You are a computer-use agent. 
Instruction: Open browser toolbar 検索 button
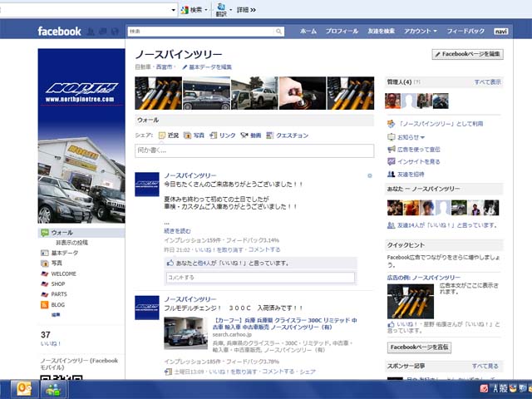click(194, 10)
